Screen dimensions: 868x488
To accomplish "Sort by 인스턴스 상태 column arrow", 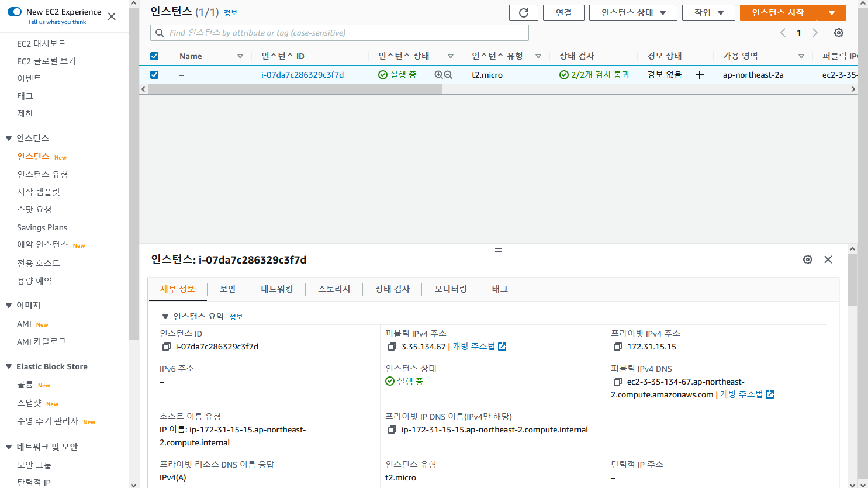I will click(450, 56).
